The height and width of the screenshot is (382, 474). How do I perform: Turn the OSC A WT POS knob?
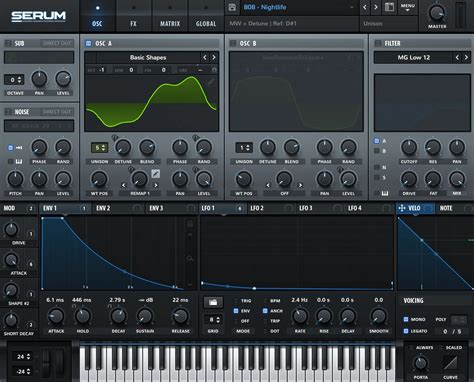99,179
